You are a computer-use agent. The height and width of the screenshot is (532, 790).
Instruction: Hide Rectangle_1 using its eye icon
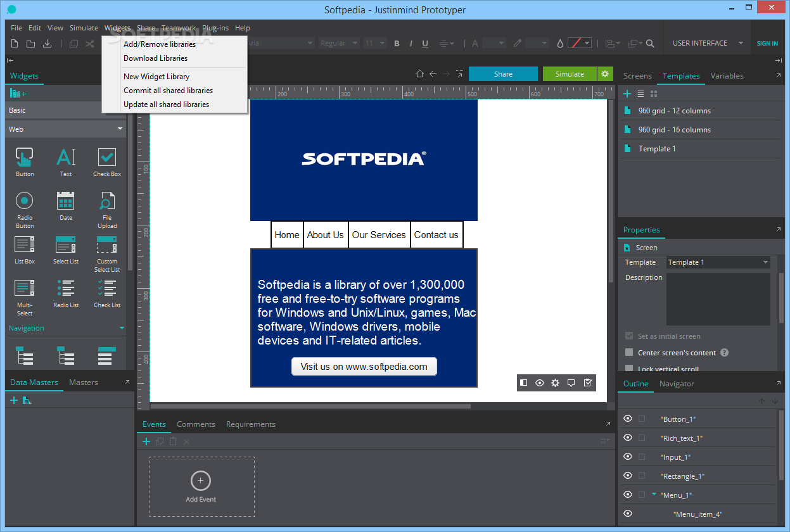[x=628, y=476]
